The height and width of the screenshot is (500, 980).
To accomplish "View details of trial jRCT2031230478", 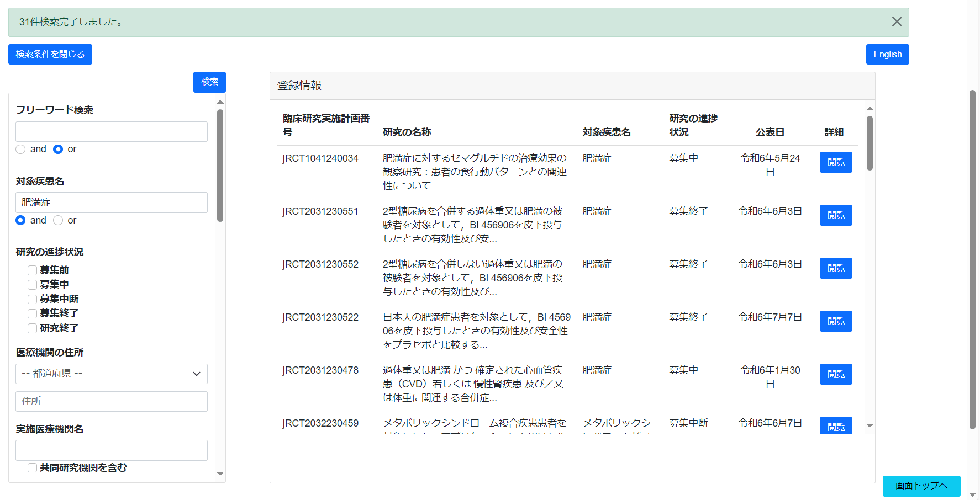I will click(835, 374).
